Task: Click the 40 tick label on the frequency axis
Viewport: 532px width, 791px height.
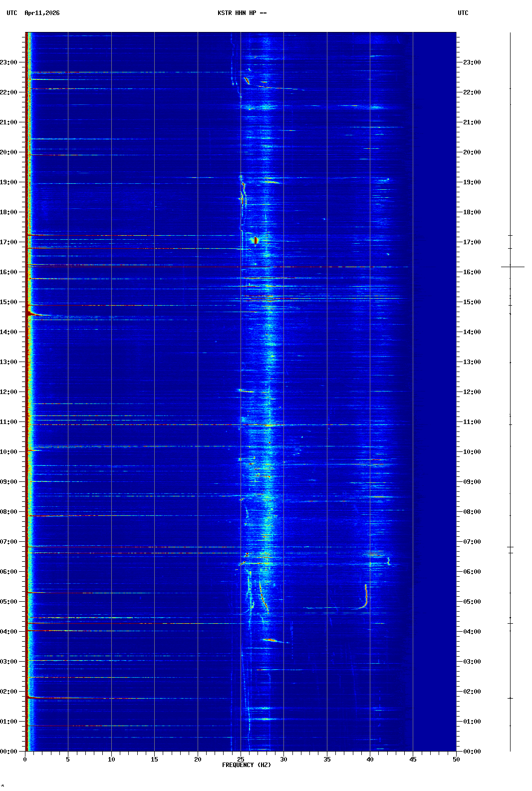Action: pos(370,760)
